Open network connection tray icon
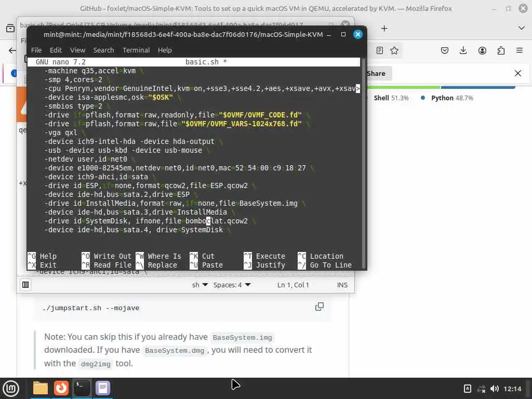Screen dimensions: 532x399 (x=481, y=389)
